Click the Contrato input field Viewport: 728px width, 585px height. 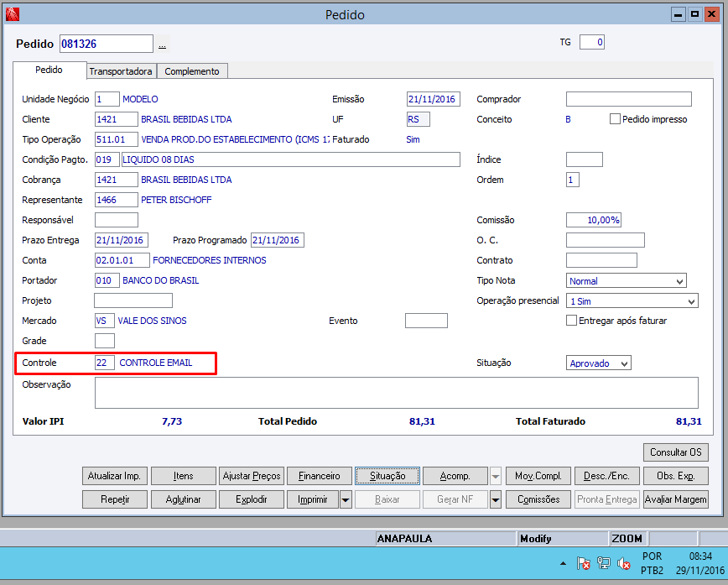coord(601,260)
